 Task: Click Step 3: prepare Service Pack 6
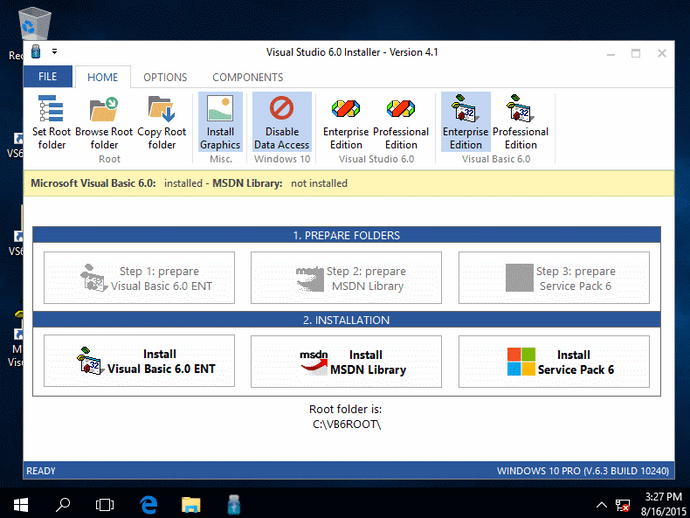tap(554, 278)
